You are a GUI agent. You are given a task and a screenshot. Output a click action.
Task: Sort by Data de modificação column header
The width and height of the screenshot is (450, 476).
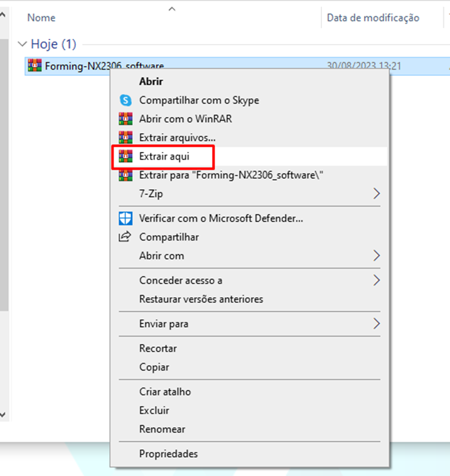coord(373,18)
